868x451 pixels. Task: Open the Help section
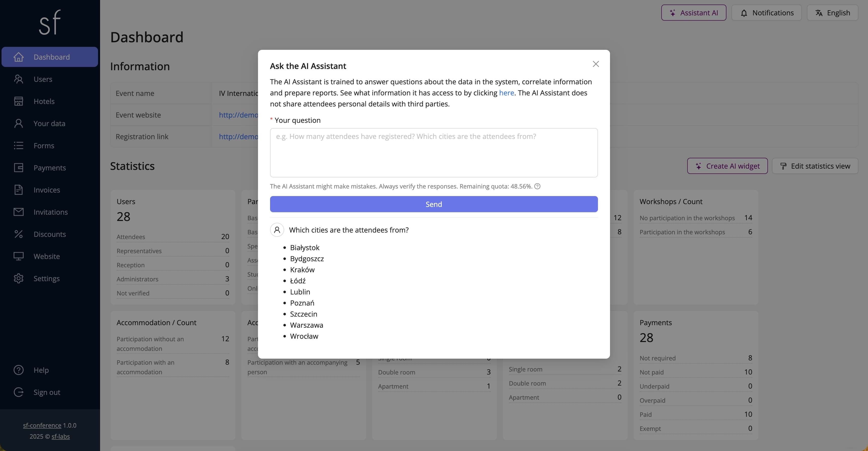pyautogui.click(x=41, y=370)
